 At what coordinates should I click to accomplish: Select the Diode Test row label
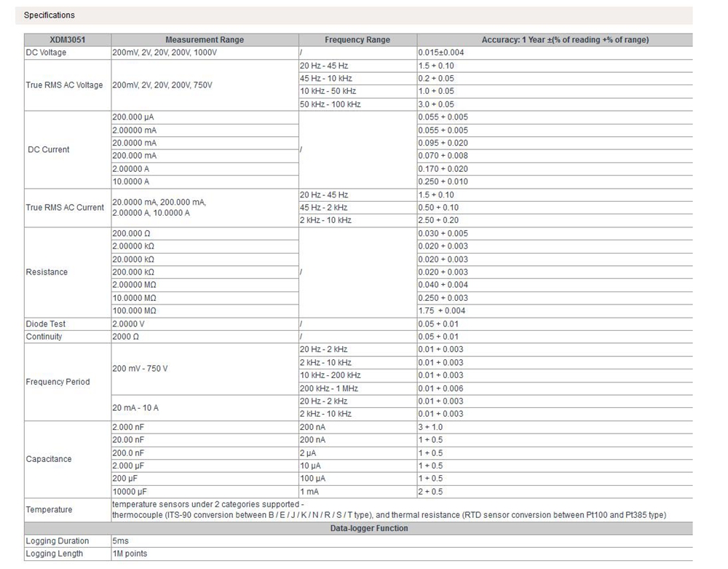coord(46,323)
